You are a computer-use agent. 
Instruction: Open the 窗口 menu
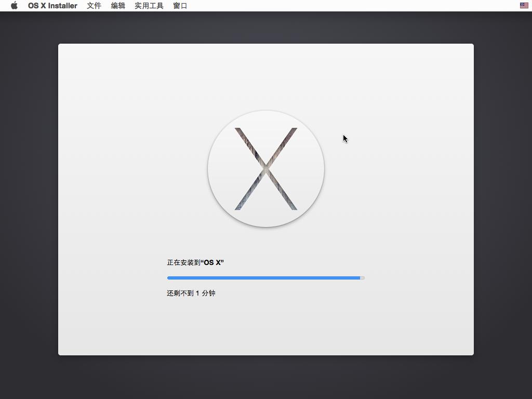[x=180, y=6]
